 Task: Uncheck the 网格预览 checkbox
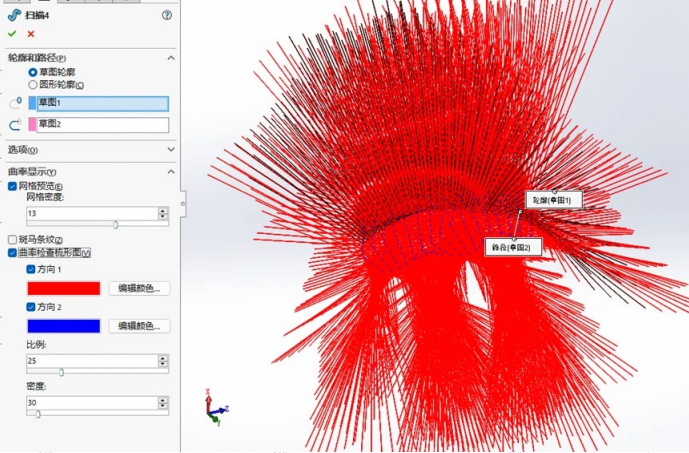(x=12, y=186)
